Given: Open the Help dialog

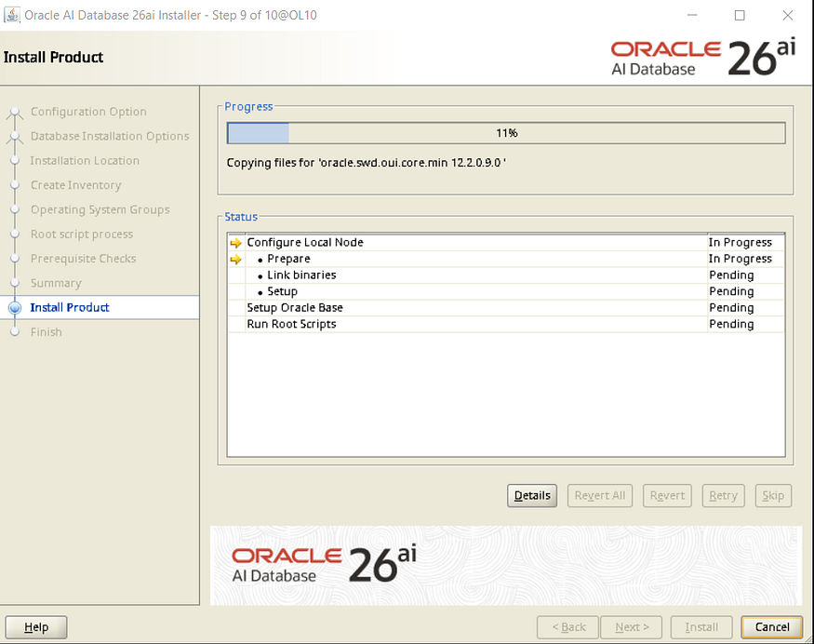Looking at the screenshot, I should [x=36, y=627].
